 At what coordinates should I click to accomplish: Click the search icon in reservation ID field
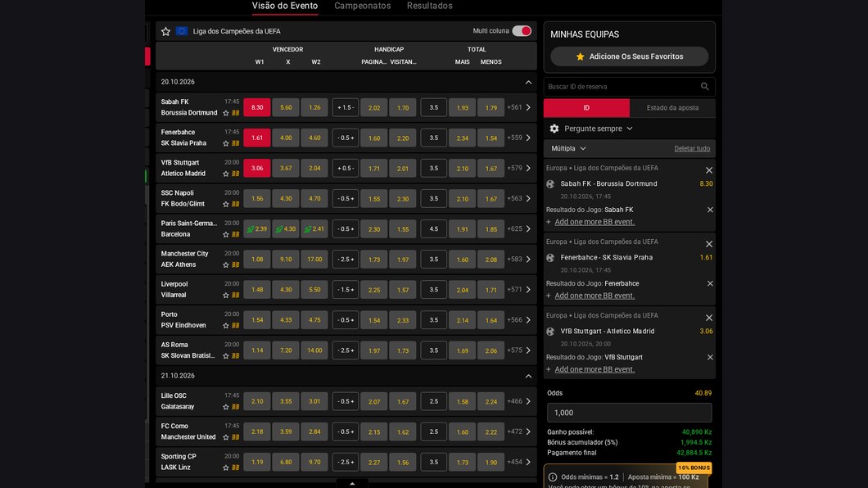pos(705,86)
